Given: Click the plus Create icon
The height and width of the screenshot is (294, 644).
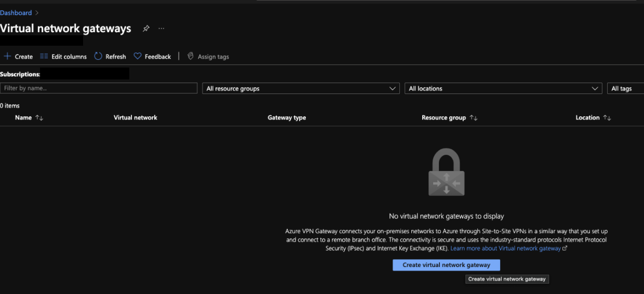Looking at the screenshot, I should pyautogui.click(x=7, y=56).
